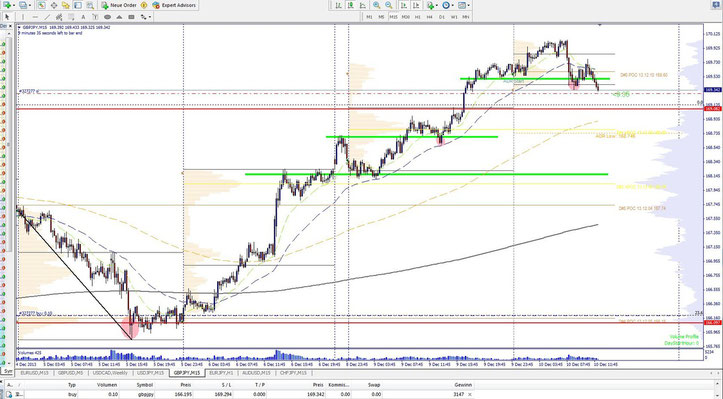Expand the new chart dropdown arrow
The height and width of the screenshot is (399, 723).
point(14,5)
